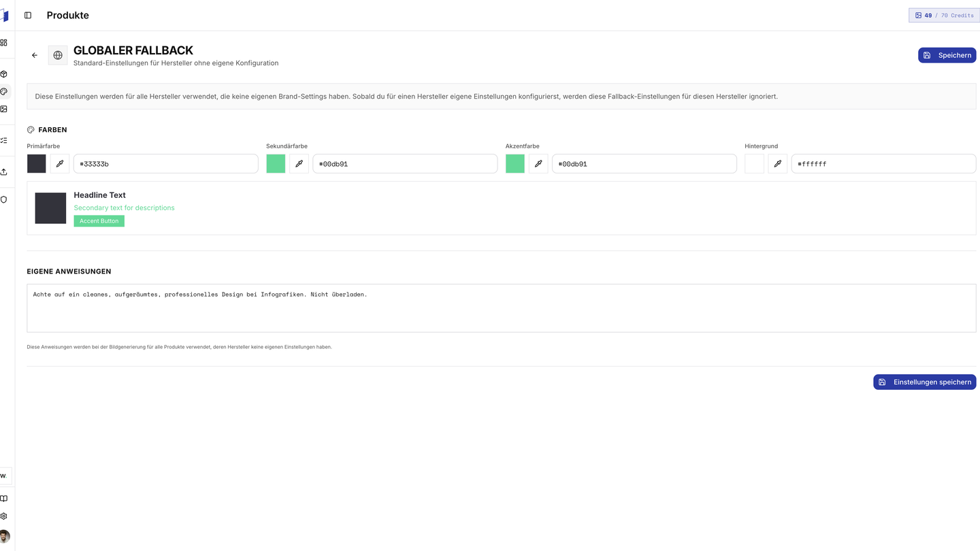The image size is (980, 551).
Task: Open the Akzentfarbe green color swatch
Action: pyautogui.click(x=515, y=163)
